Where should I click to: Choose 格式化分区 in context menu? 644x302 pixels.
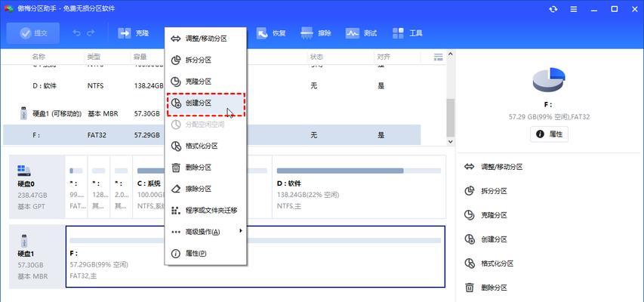(x=205, y=146)
